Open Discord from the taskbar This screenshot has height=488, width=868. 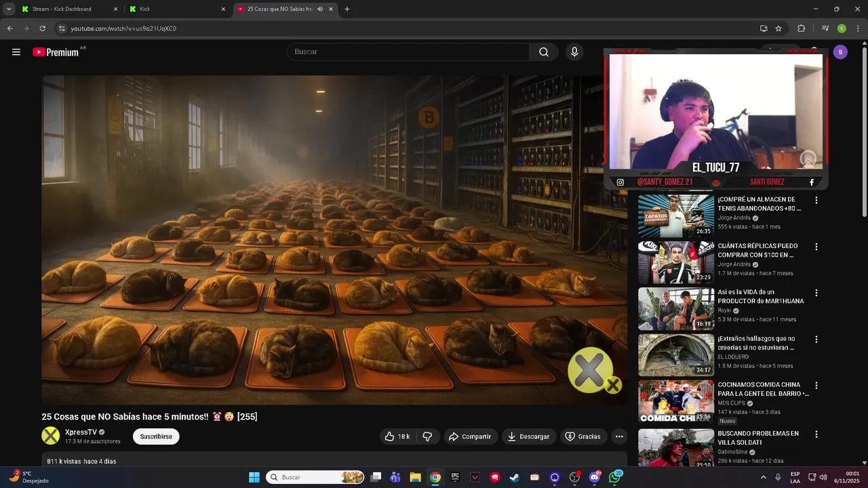[x=595, y=477]
